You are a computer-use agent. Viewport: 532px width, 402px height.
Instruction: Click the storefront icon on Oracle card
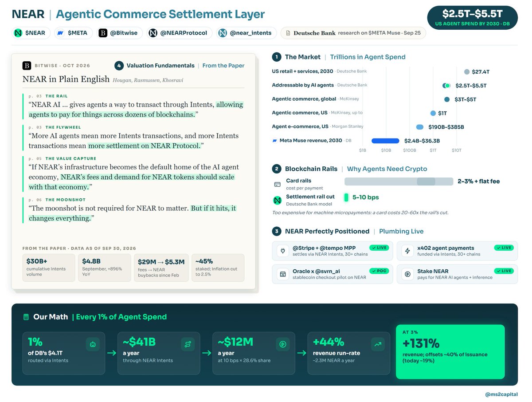[x=282, y=275]
